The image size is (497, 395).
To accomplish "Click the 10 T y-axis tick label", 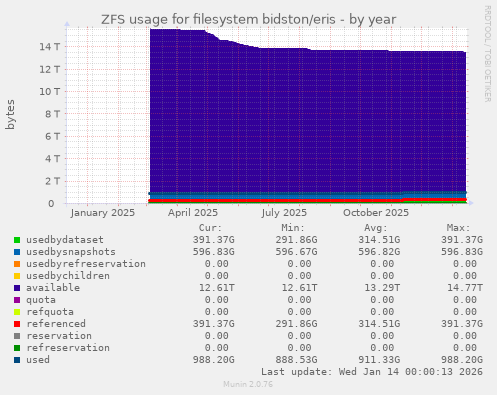I will pos(50,91).
